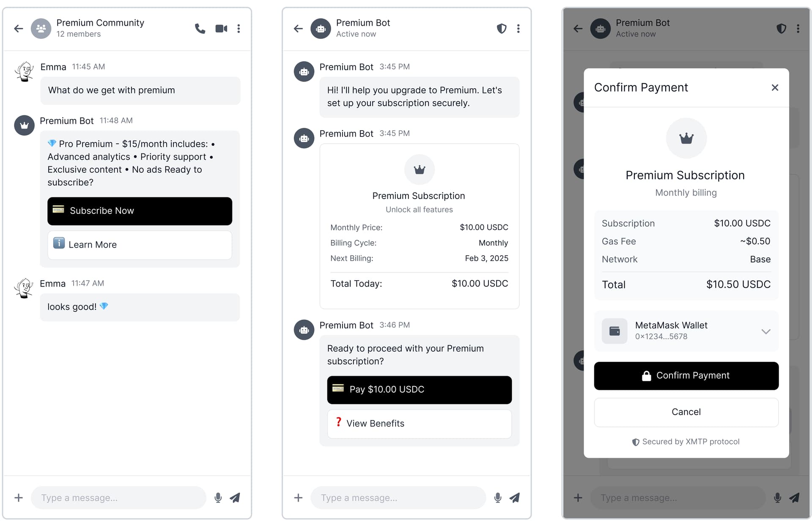The image size is (812, 524).
Task: Click Learn More button
Action: tap(140, 245)
